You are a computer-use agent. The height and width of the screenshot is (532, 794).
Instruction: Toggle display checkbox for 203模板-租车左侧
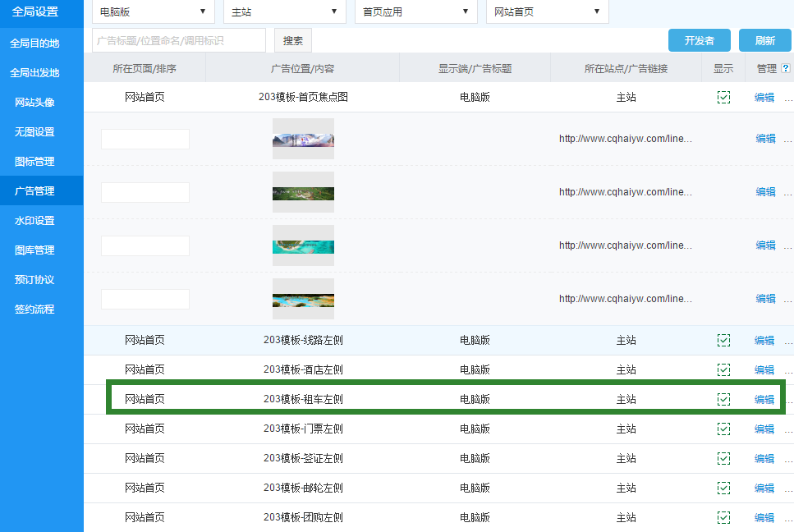click(723, 399)
